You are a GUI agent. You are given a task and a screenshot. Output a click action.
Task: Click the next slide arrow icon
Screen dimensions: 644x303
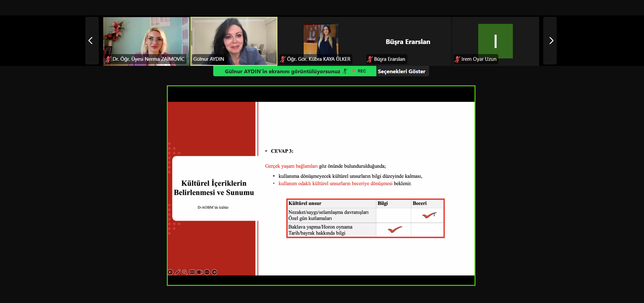click(x=215, y=272)
